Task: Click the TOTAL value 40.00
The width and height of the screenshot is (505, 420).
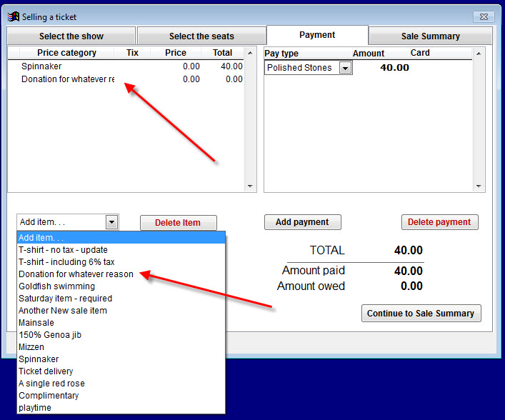Action: coord(409,250)
